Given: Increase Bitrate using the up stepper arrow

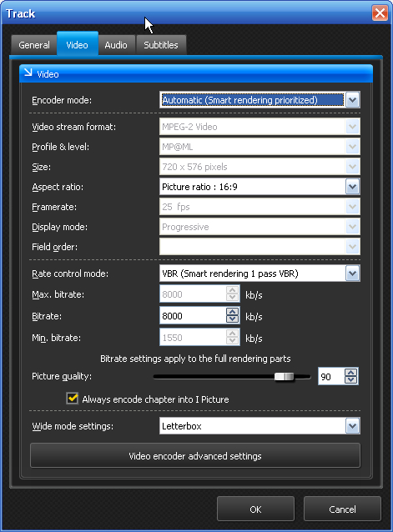Looking at the screenshot, I should tap(233, 312).
